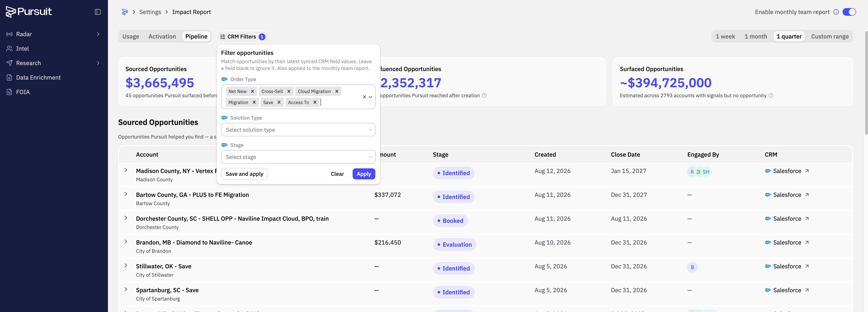Expand the Bartow County, GA row
Screen dimensions: 868x312
(126, 194)
